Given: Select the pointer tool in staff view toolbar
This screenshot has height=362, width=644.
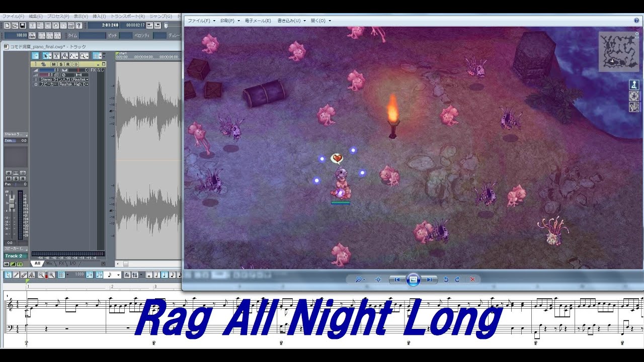Looking at the screenshot, I should [x=8, y=275].
